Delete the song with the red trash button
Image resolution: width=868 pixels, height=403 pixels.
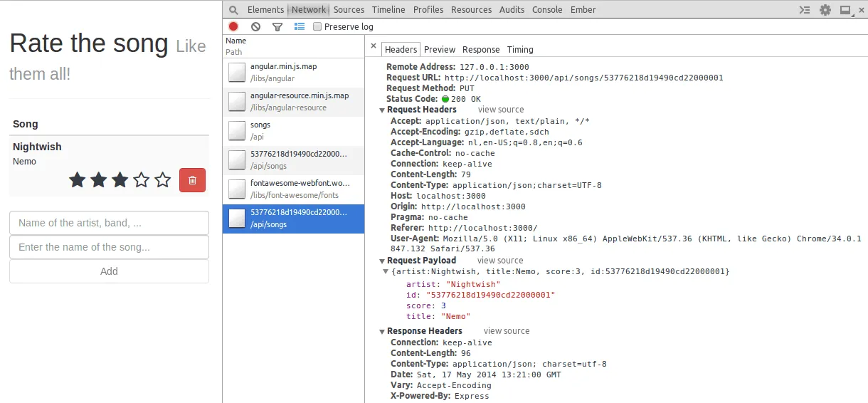pyautogui.click(x=192, y=180)
